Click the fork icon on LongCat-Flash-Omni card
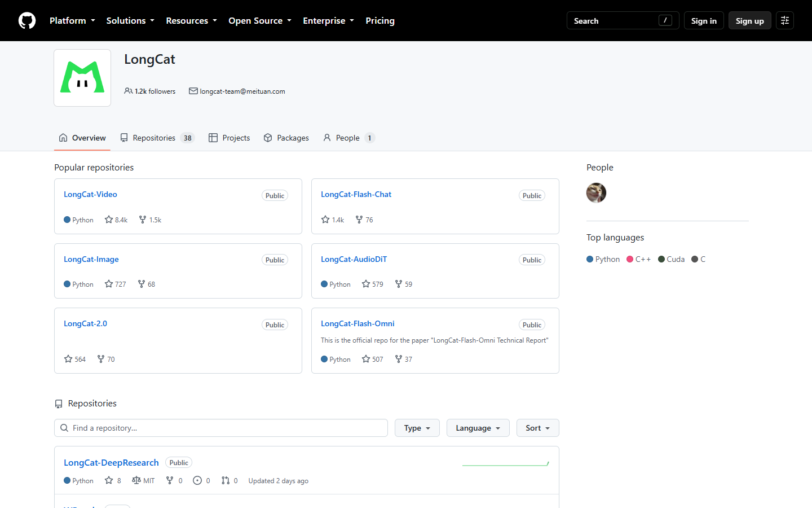Image resolution: width=812 pixels, height=508 pixels. (399, 359)
